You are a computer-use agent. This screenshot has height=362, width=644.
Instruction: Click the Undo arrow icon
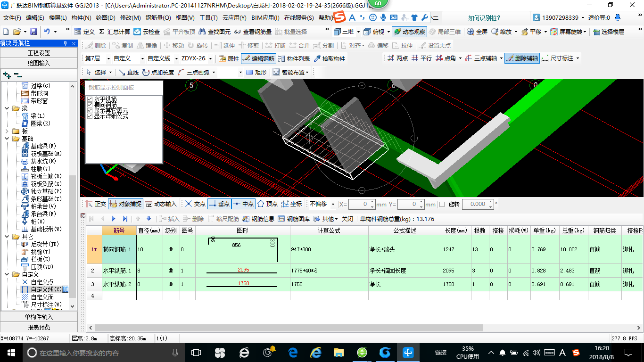pos(47,32)
